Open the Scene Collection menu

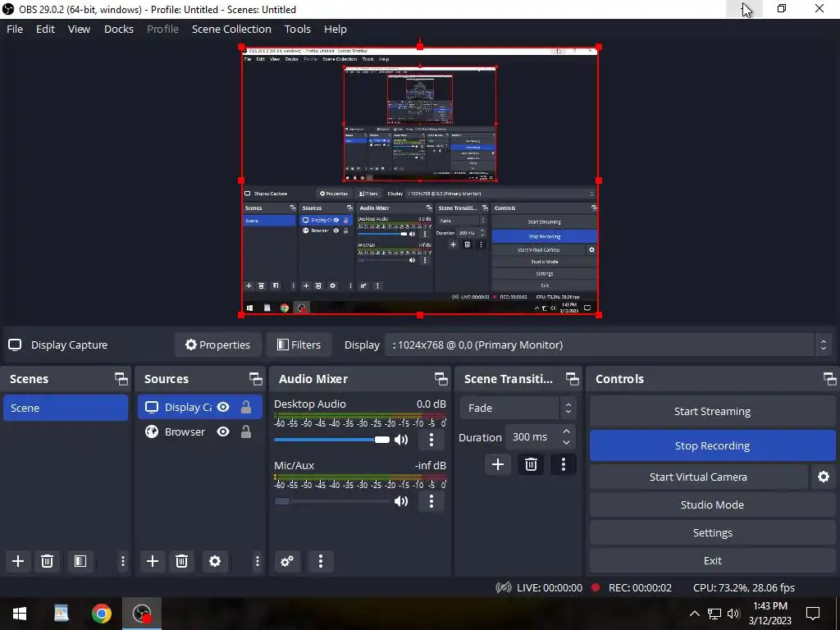(x=231, y=29)
